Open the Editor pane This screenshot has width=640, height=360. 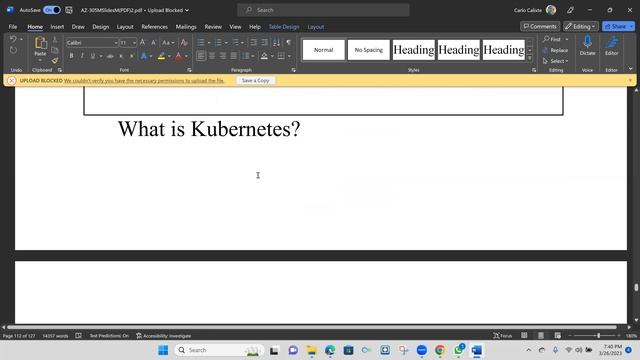pos(611,45)
